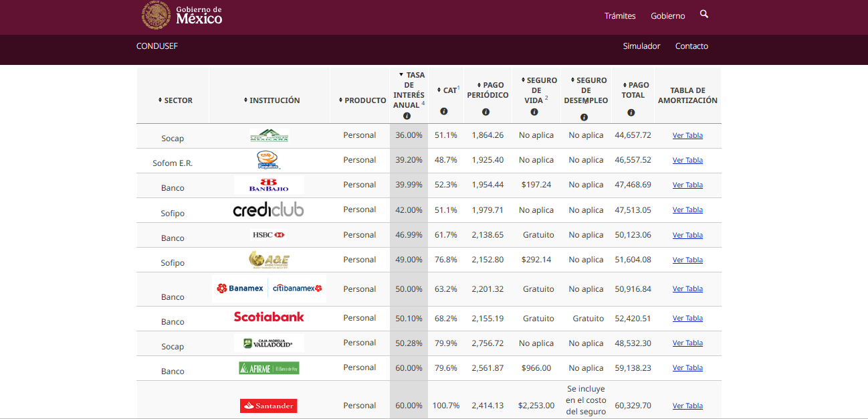Open Ver Tabla for crediclub row
The image size is (868, 419).
pos(687,209)
